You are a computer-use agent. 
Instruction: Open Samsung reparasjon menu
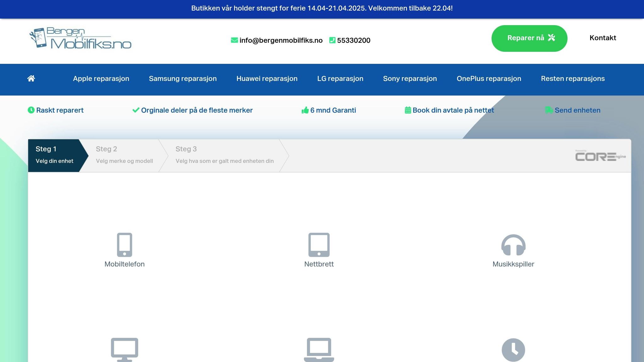point(183,79)
